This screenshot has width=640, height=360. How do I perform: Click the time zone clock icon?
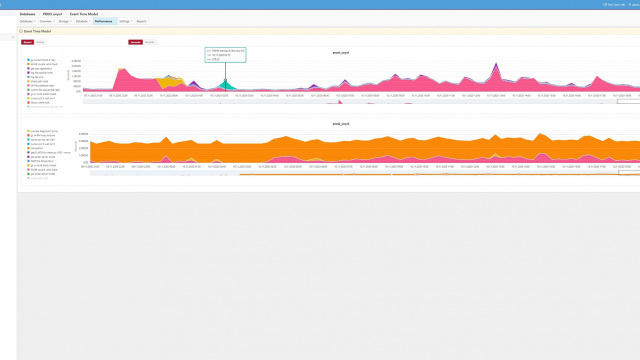(605, 4)
